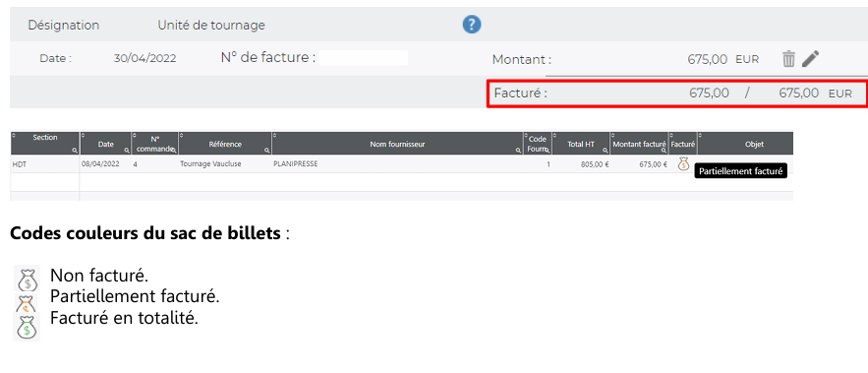Toggle sort arrows on the Date column
The image size is (868, 373).
pyautogui.click(x=83, y=135)
